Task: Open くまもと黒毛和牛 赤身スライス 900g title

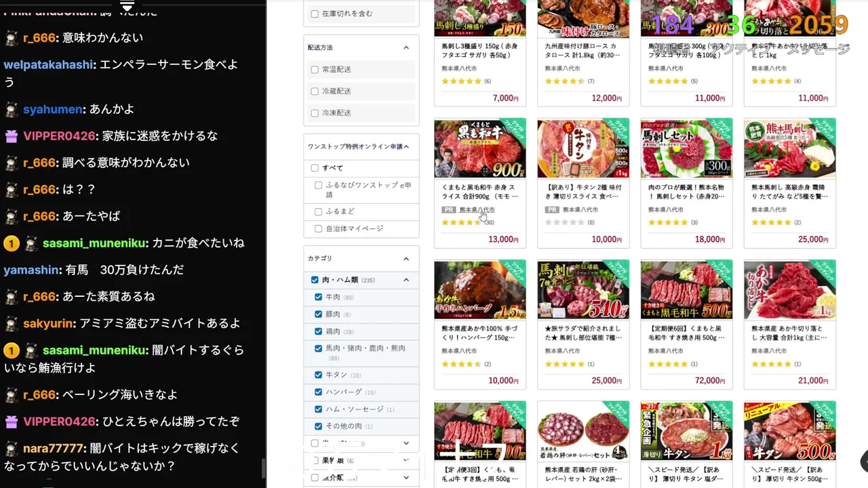Action: point(479,191)
